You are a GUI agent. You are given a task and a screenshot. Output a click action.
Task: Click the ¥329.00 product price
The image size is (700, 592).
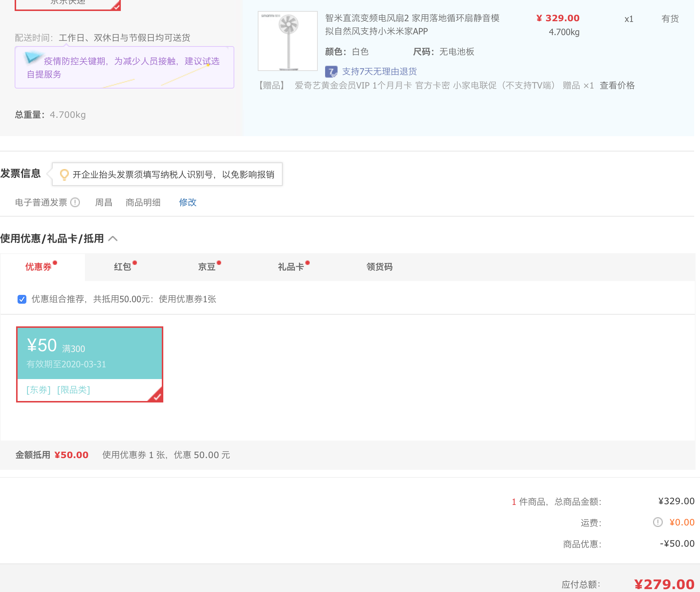click(x=558, y=18)
